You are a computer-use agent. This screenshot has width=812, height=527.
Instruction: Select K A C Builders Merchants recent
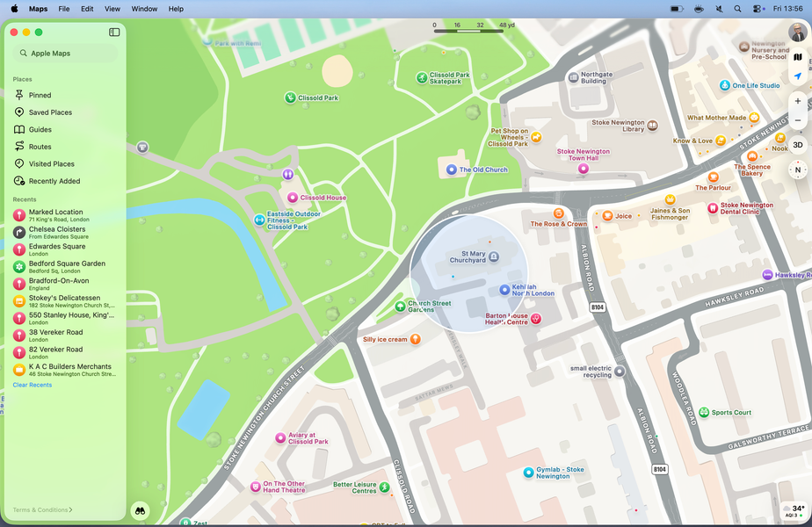tap(65, 370)
